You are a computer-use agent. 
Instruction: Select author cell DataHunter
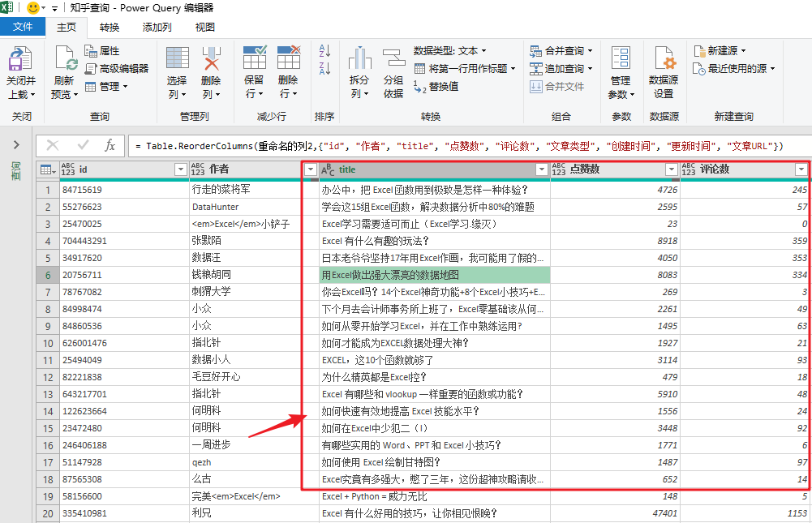point(254,207)
